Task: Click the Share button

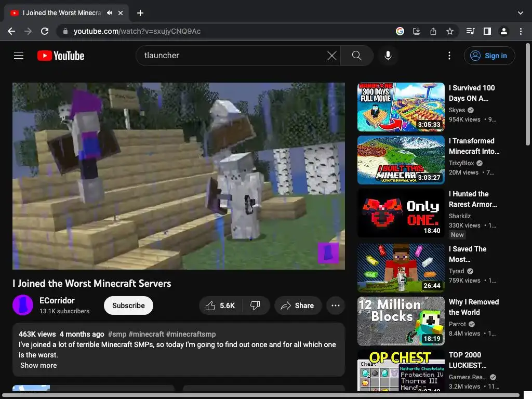Action: [x=298, y=305]
